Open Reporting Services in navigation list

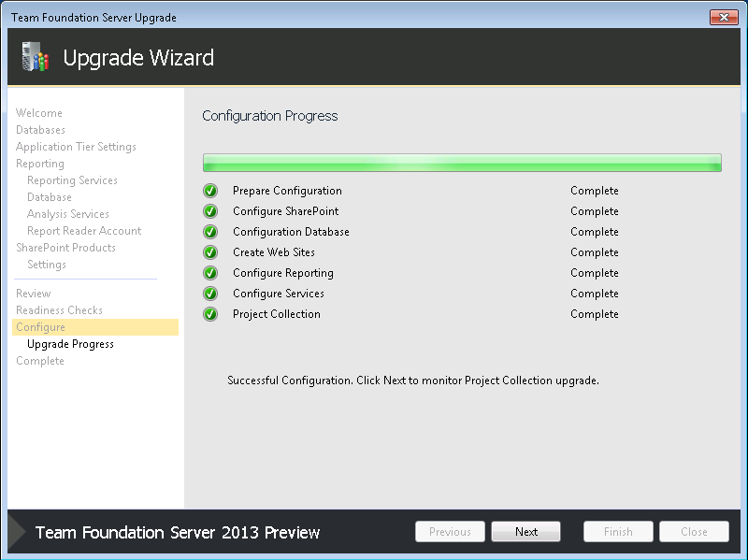coord(72,180)
